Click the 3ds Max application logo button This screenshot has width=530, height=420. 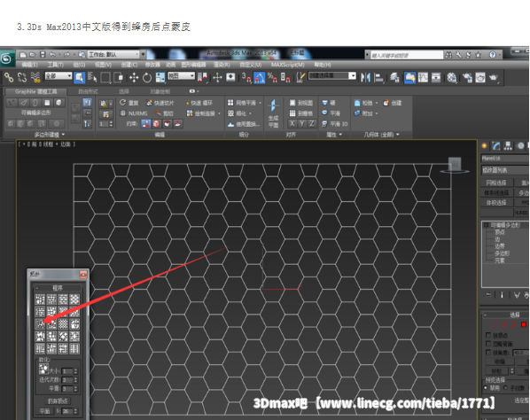coord(7,58)
